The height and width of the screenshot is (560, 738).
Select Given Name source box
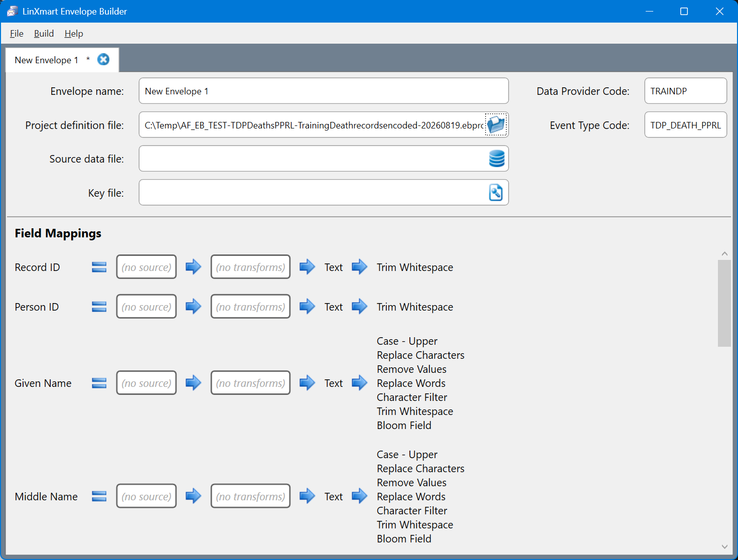pyautogui.click(x=146, y=383)
